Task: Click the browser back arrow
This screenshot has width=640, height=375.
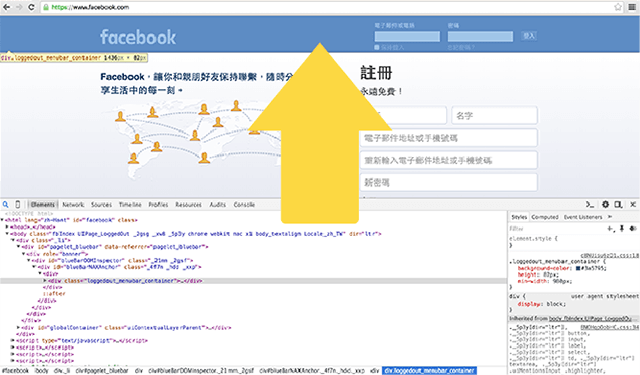Action: pyautogui.click(x=7, y=7)
